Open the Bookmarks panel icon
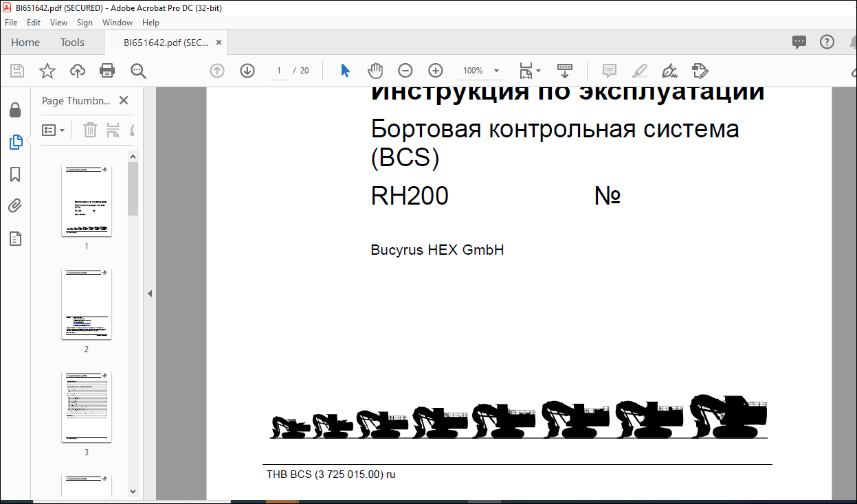Viewport: 857px width, 504px height. 15,174
